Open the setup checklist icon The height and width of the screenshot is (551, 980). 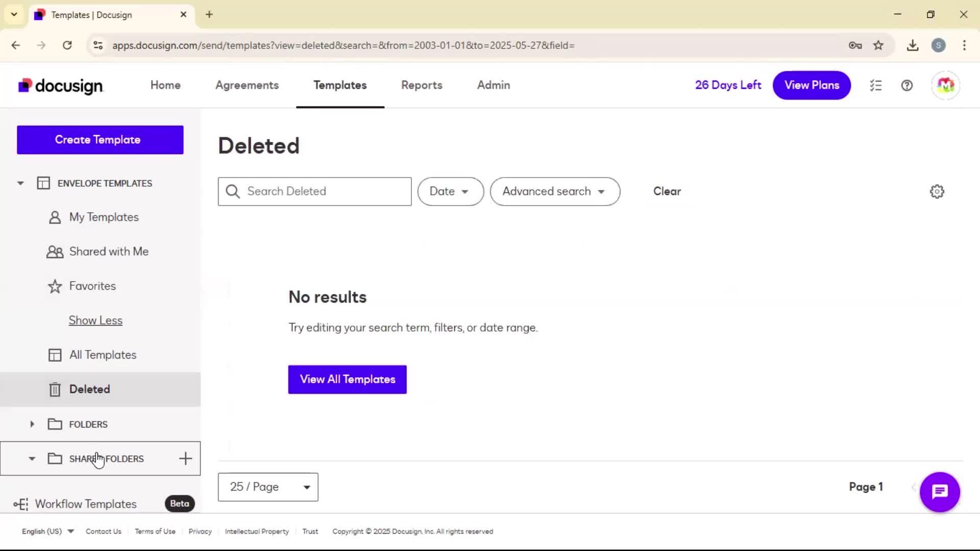point(876,86)
